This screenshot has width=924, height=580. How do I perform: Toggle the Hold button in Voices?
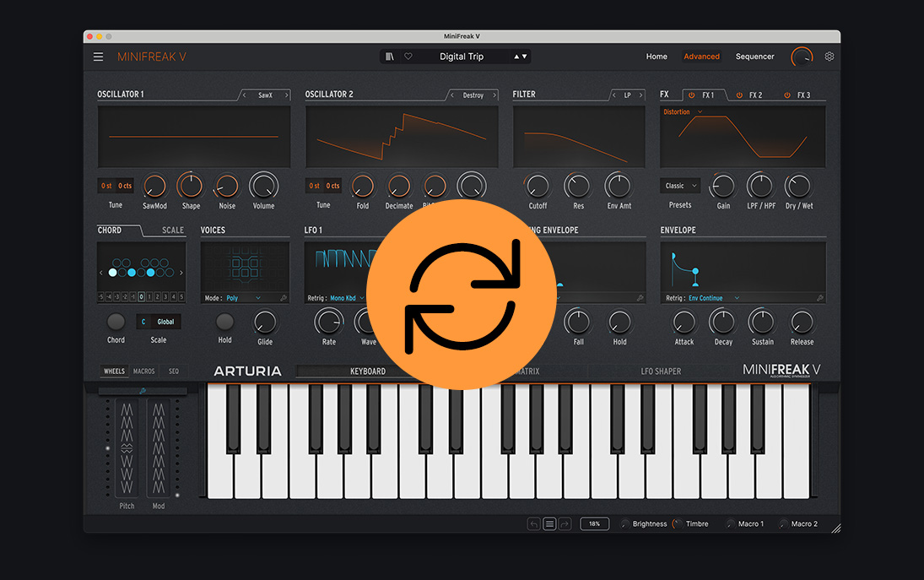click(224, 322)
